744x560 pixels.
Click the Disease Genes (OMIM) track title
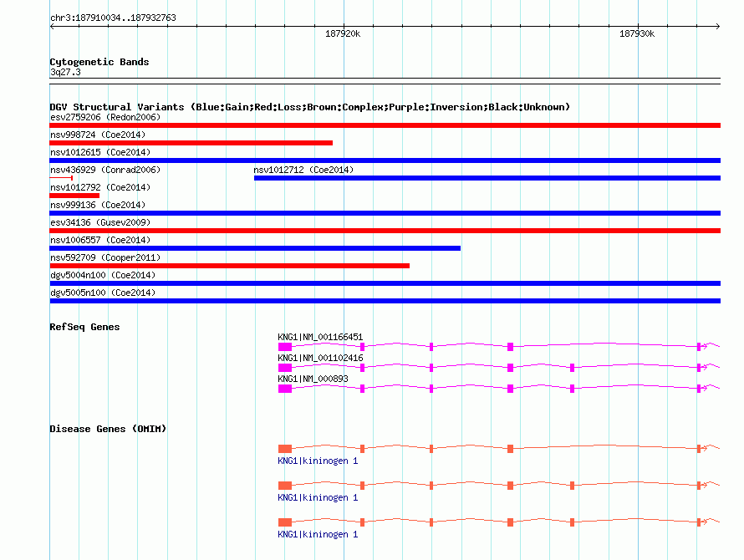(x=108, y=429)
